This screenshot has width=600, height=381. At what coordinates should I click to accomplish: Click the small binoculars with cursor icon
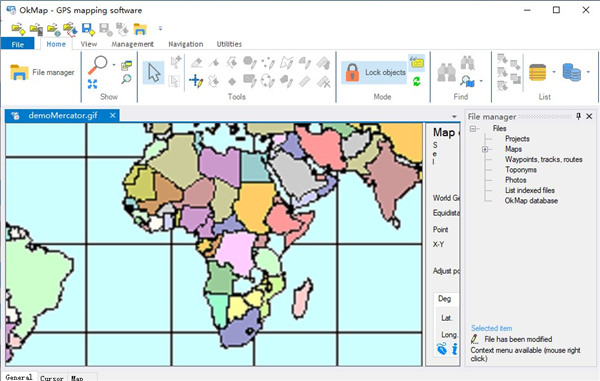point(468,63)
